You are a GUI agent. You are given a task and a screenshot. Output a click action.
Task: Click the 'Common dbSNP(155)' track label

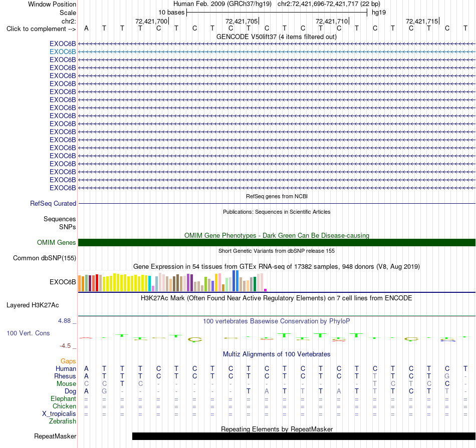[44, 258]
